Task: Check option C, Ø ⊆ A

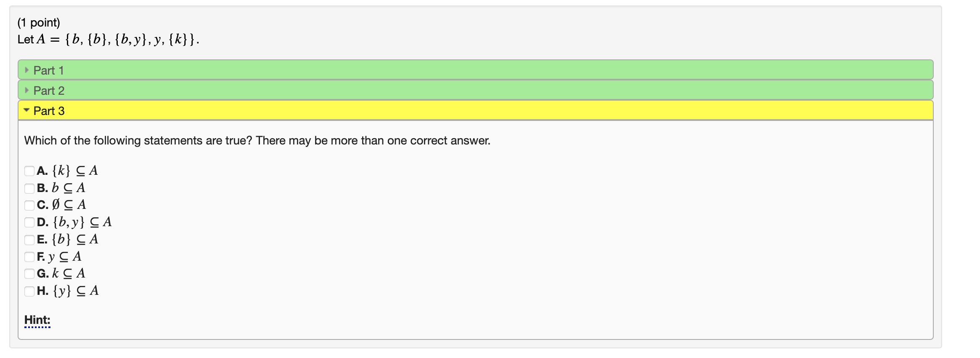Action: (x=29, y=206)
